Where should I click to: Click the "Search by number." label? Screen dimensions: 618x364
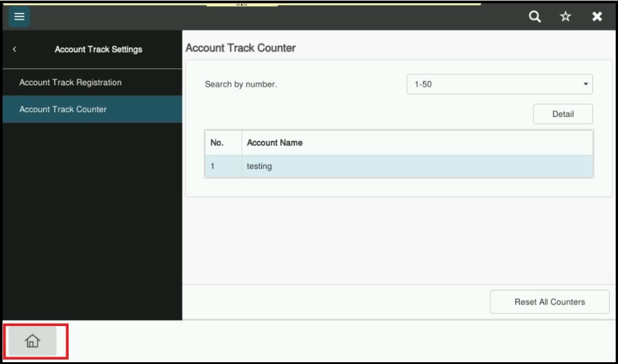point(241,85)
